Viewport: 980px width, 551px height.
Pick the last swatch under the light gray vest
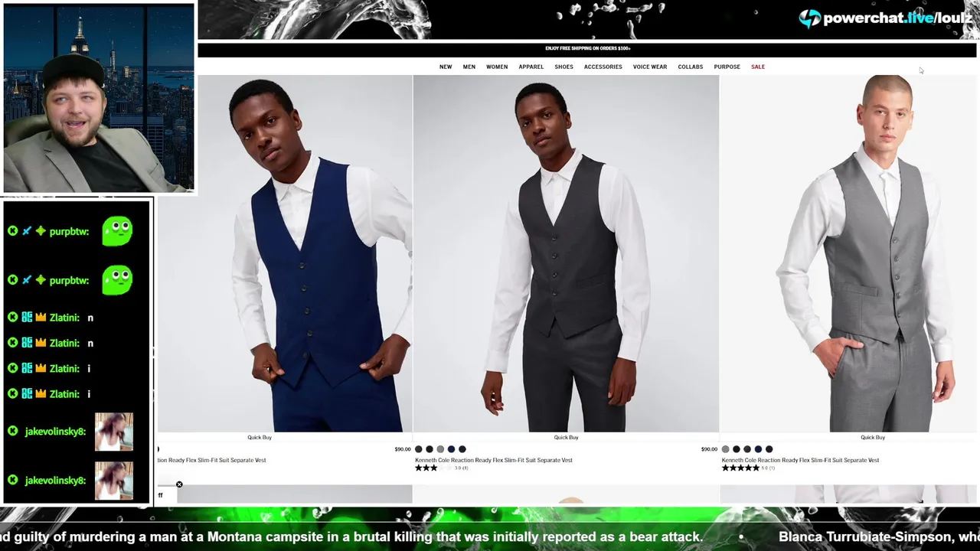769,449
